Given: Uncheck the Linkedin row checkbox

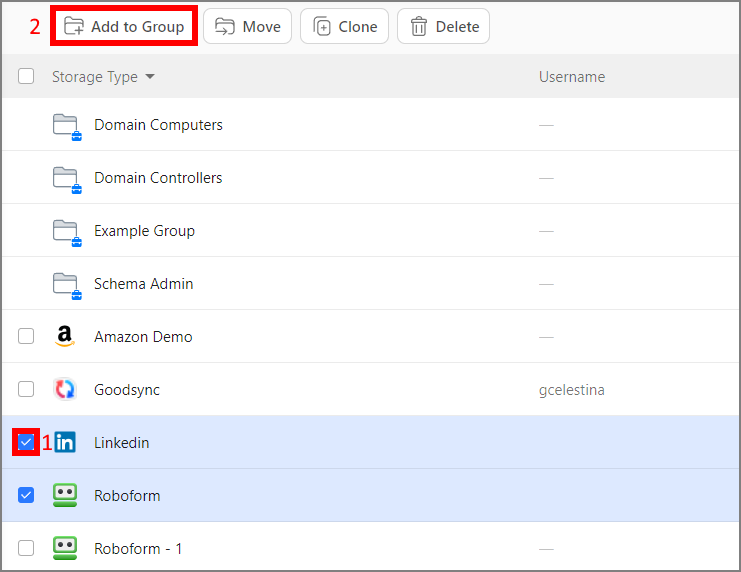Looking at the screenshot, I should tap(26, 442).
